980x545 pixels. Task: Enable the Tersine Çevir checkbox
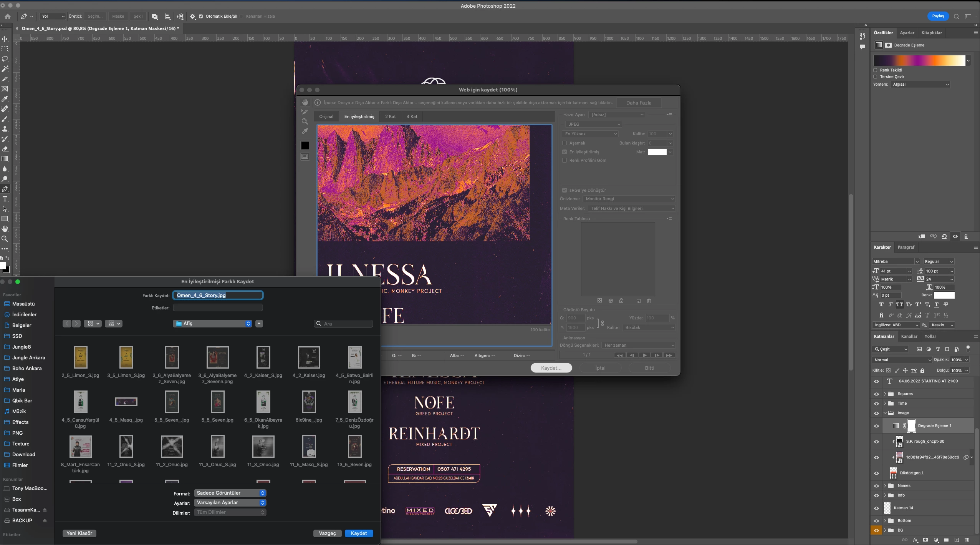pos(876,76)
